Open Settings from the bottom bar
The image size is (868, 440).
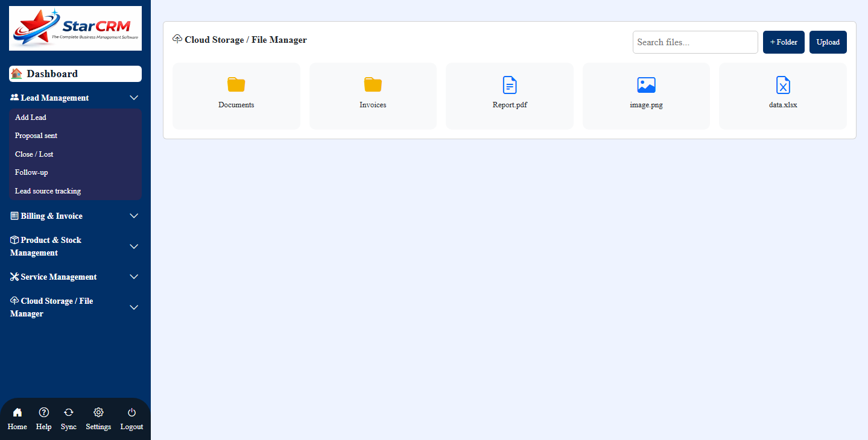point(98,412)
